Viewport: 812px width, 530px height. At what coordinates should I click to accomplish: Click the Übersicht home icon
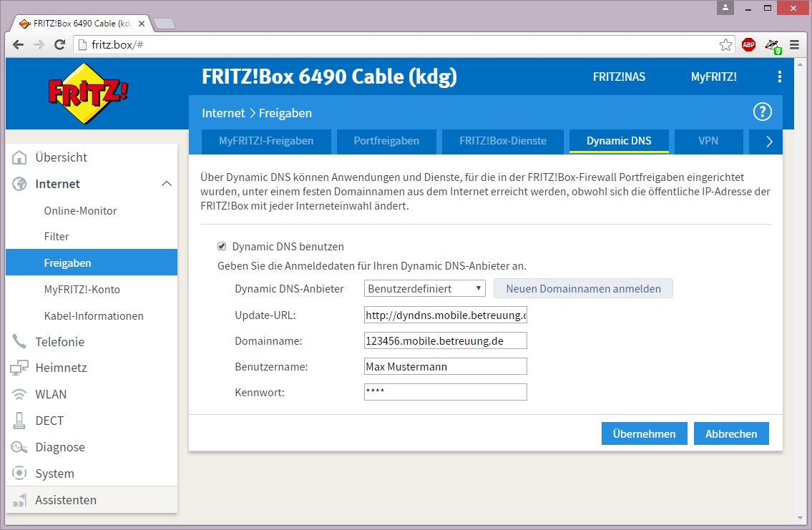pos(19,157)
